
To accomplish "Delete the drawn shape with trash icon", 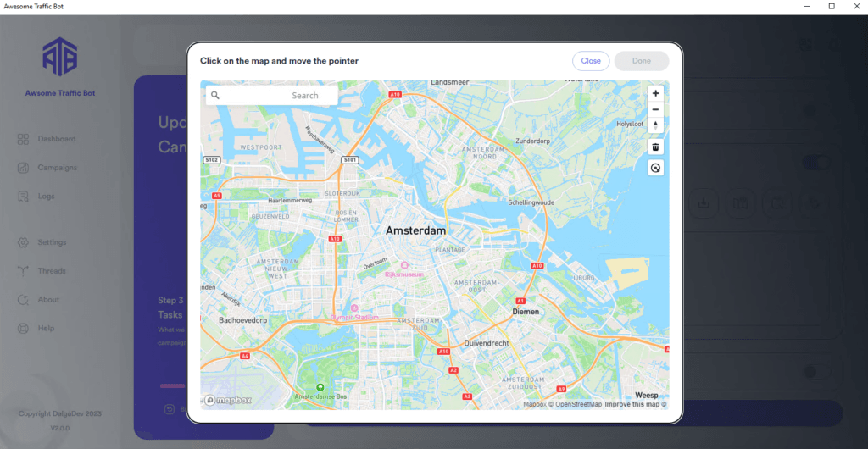I will 655,147.
